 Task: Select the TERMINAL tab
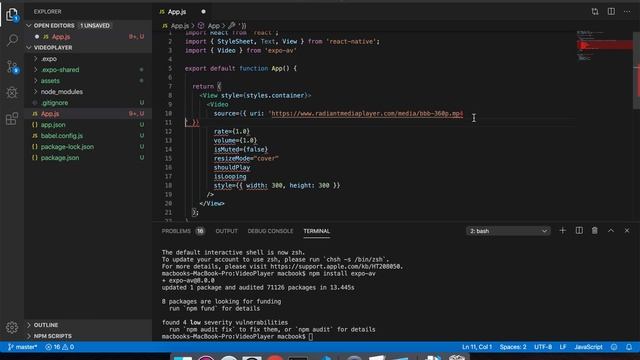[316, 231]
